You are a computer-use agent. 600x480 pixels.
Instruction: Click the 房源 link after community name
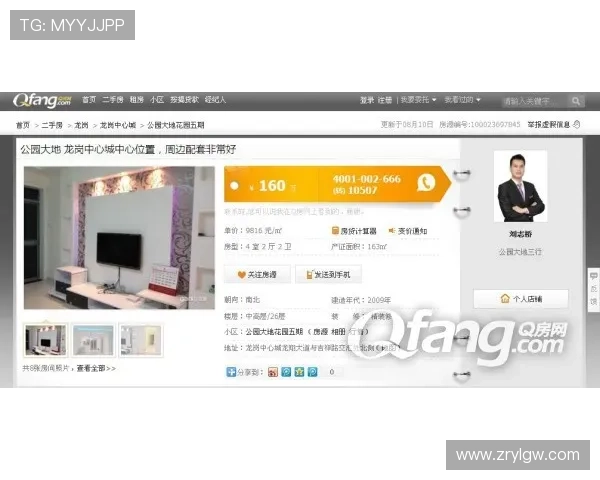[x=320, y=331]
